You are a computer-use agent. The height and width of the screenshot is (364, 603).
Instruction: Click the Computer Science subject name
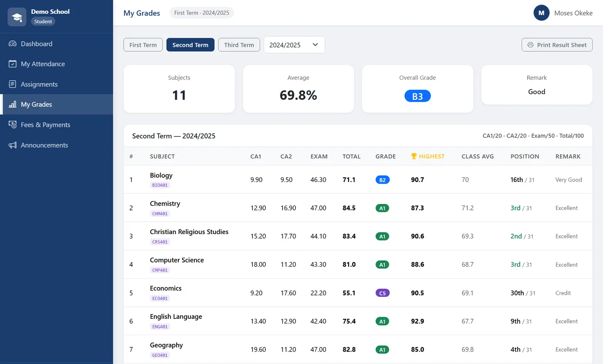pos(177,260)
